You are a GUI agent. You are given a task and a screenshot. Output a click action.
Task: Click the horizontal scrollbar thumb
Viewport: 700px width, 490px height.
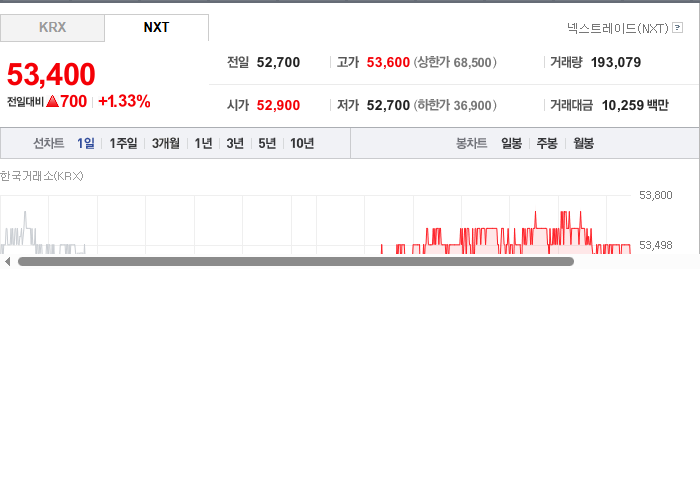pos(296,262)
